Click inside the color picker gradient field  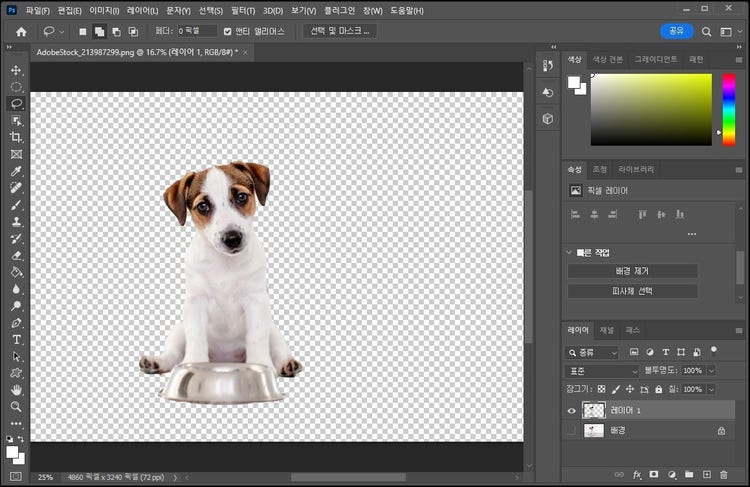[x=650, y=110]
